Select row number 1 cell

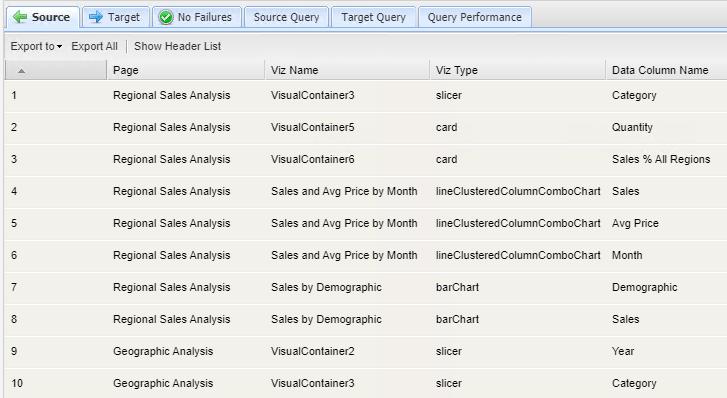tap(14, 96)
